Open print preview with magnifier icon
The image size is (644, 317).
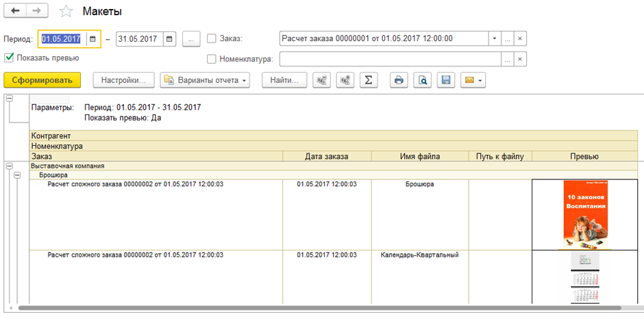(422, 80)
